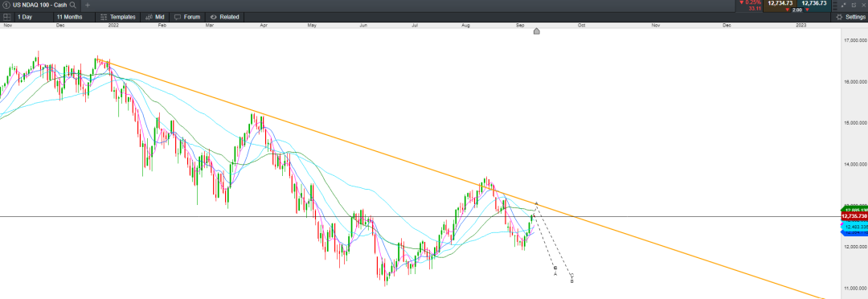The width and height of the screenshot is (868, 299).
Task: Click the circled 1 product icon
Action: 6,5
